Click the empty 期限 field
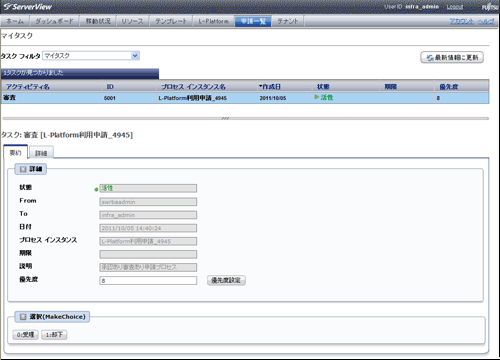Viewport: 500px width, 360px height. (x=148, y=254)
